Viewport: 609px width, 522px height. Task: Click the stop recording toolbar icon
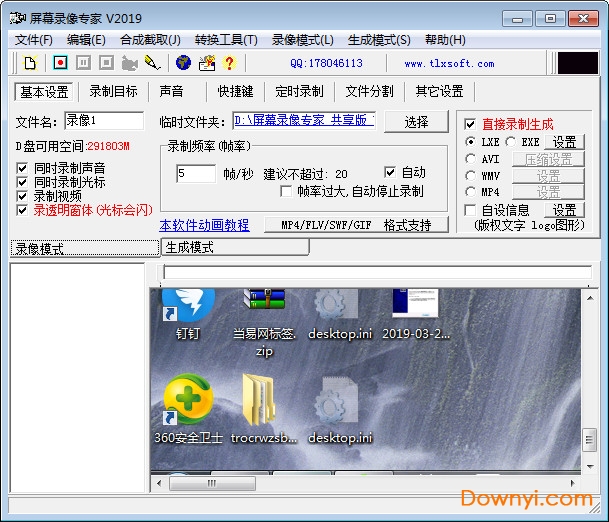(x=106, y=63)
